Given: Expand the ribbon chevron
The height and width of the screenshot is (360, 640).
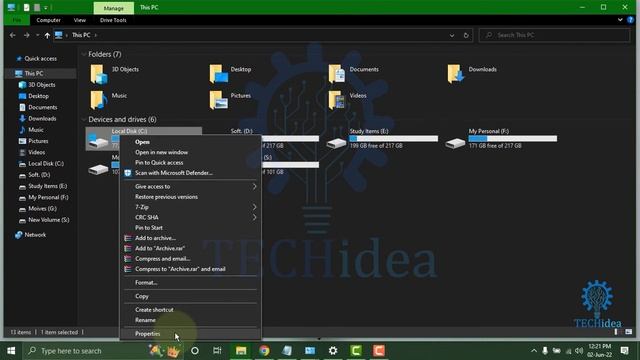Looking at the screenshot, I should (620, 20).
